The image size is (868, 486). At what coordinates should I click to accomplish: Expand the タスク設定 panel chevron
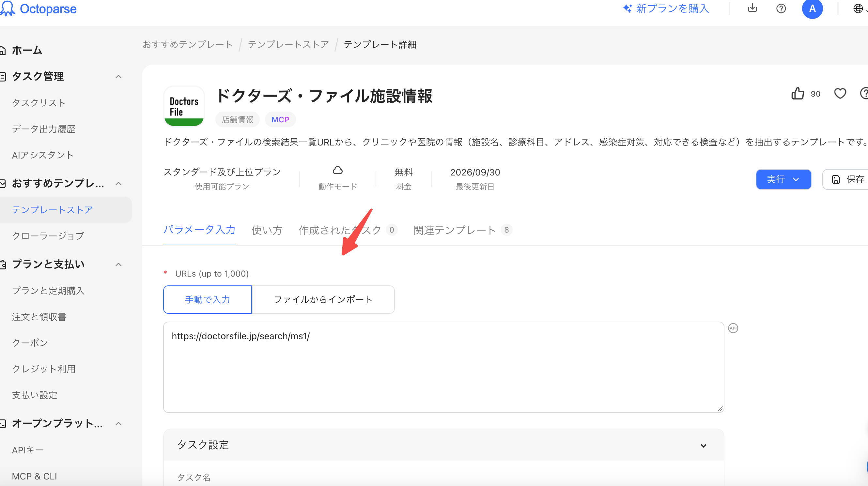pos(703,446)
